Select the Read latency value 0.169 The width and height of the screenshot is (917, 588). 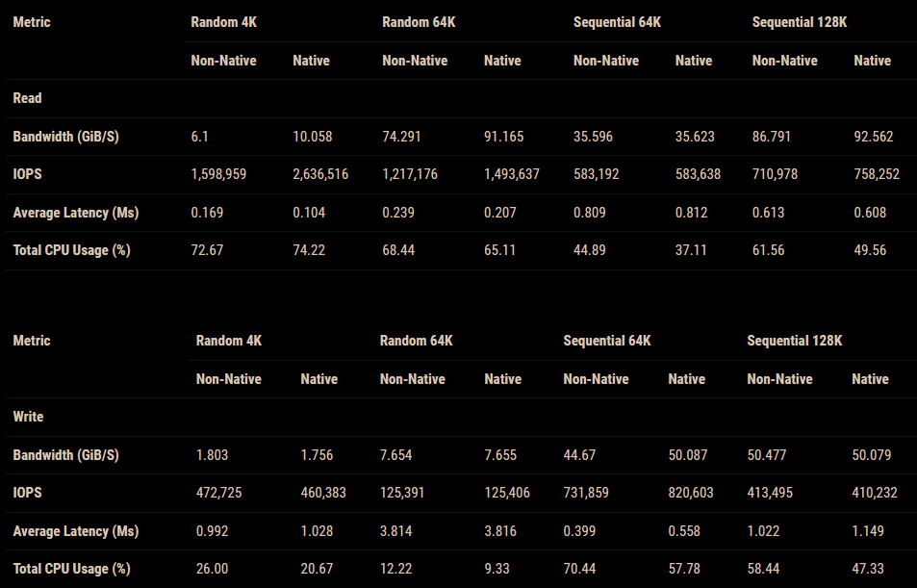pyautogui.click(x=207, y=213)
